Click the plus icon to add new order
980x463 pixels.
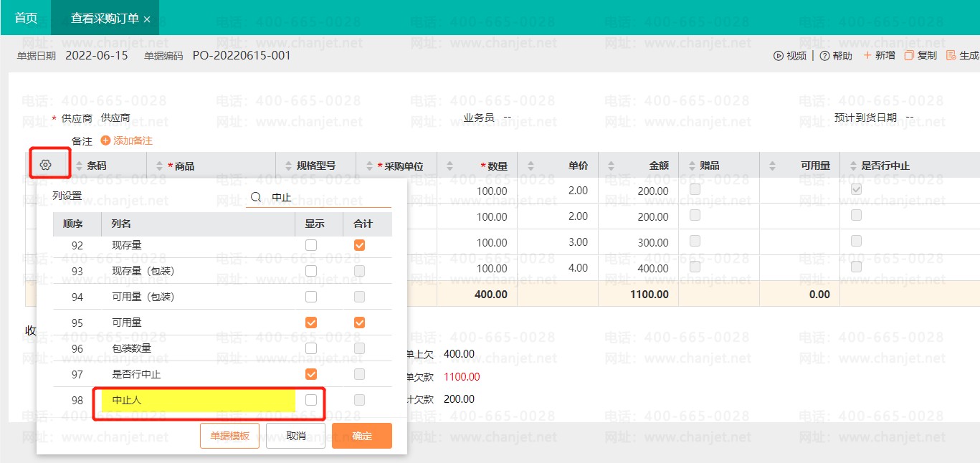(867, 55)
